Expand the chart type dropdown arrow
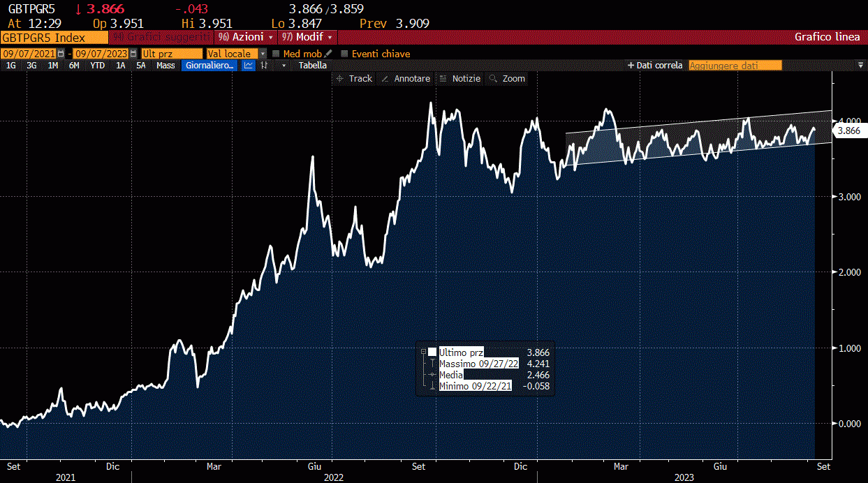 (284, 66)
